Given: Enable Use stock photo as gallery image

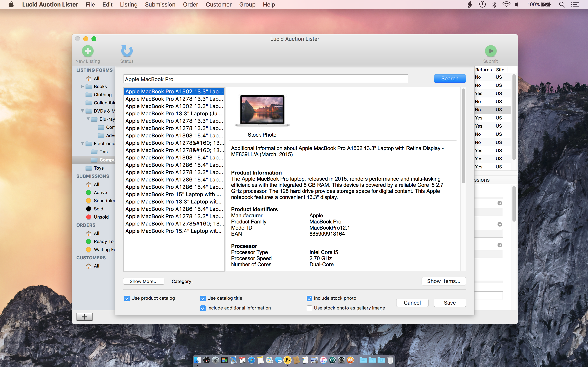Looking at the screenshot, I should [309, 308].
